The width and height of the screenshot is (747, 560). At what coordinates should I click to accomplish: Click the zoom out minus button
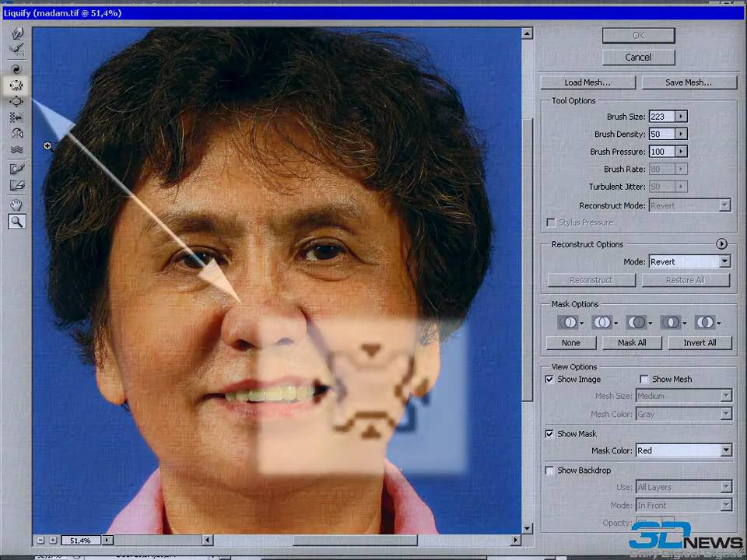[x=40, y=540]
